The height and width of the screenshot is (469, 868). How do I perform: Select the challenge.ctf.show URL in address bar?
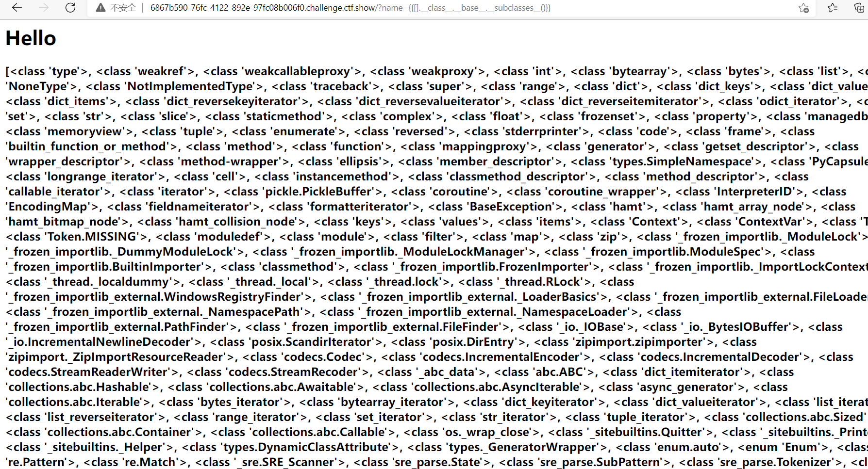(x=350, y=8)
